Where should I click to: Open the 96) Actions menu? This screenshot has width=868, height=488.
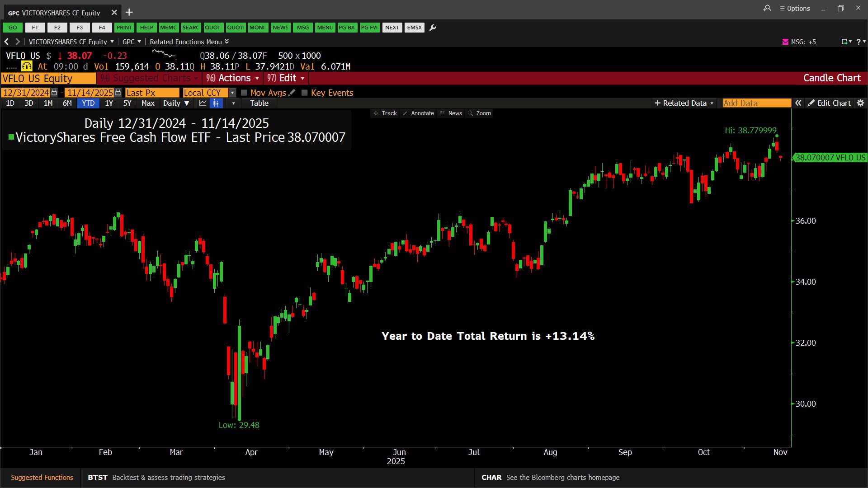[x=232, y=78]
